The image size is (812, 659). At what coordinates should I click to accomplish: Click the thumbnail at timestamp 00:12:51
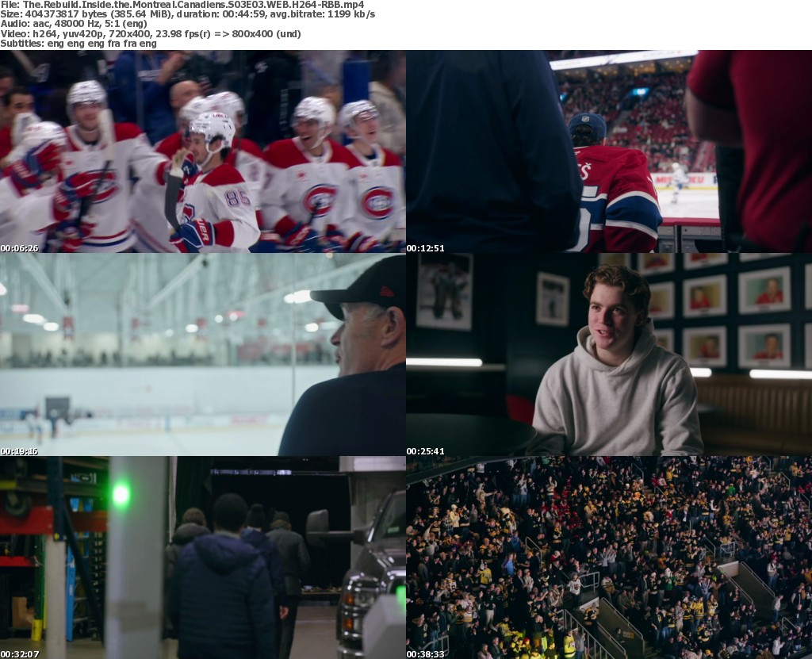(x=609, y=151)
